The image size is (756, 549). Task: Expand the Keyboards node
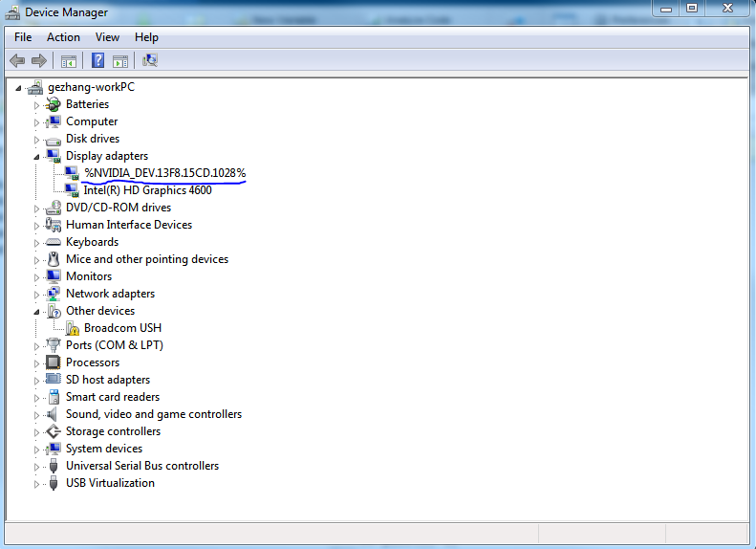pos(36,243)
